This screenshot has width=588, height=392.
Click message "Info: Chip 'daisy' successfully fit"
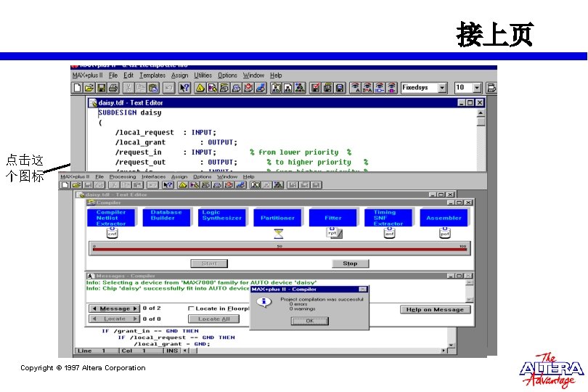(x=168, y=288)
